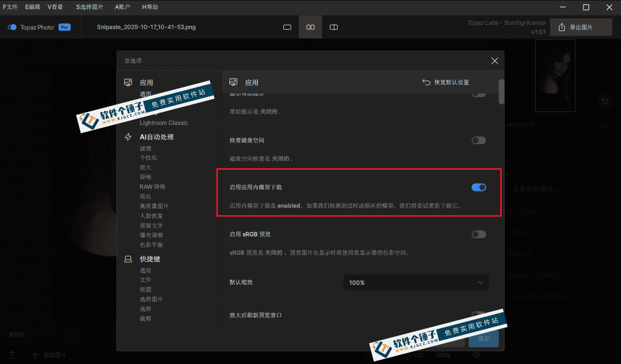This screenshot has height=364, width=621.
Task: Turn on the 检查磁盘空间 toggle
Action: click(x=478, y=140)
